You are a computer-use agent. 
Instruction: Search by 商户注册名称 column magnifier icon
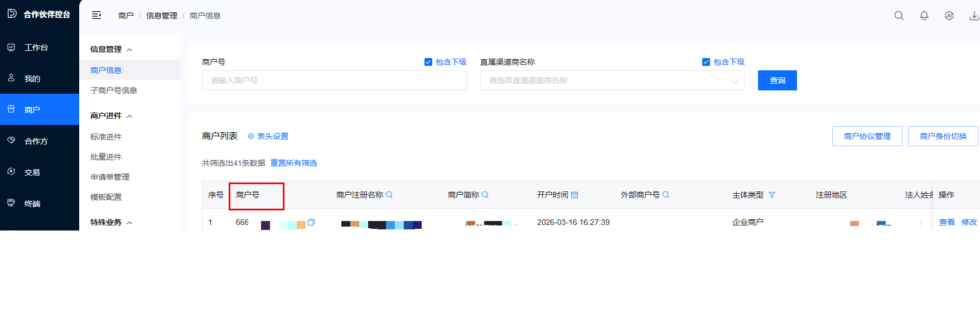[x=389, y=195]
